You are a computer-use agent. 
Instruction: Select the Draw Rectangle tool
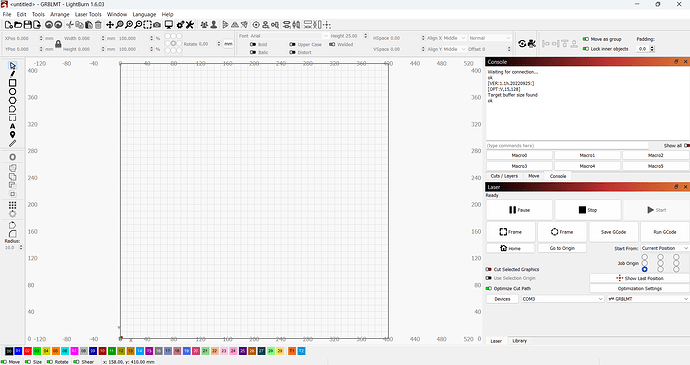click(12, 83)
